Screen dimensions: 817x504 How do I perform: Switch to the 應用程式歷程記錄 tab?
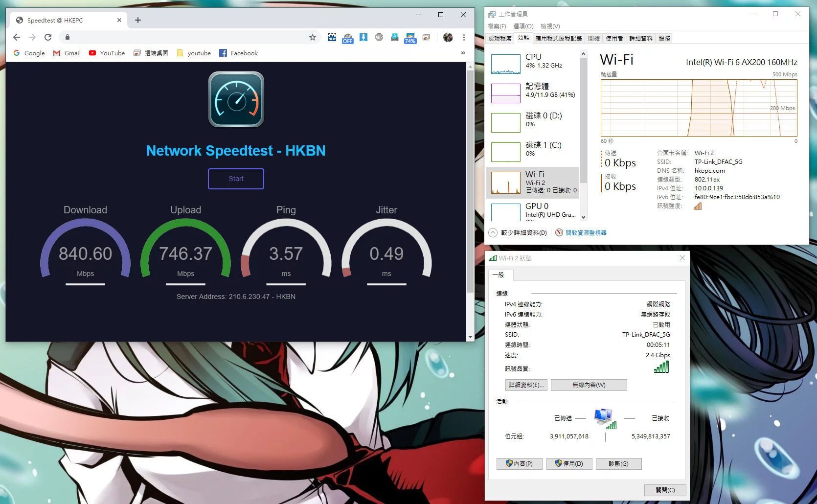click(x=559, y=38)
